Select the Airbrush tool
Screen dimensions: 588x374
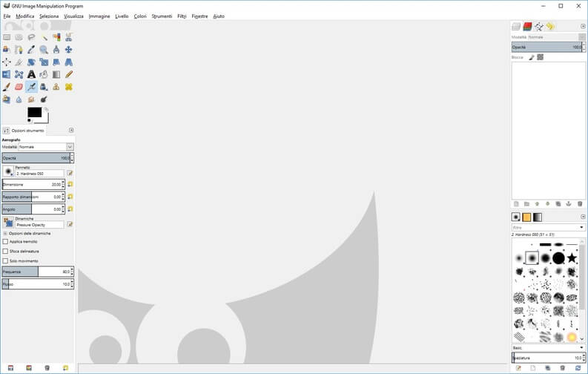[31, 87]
